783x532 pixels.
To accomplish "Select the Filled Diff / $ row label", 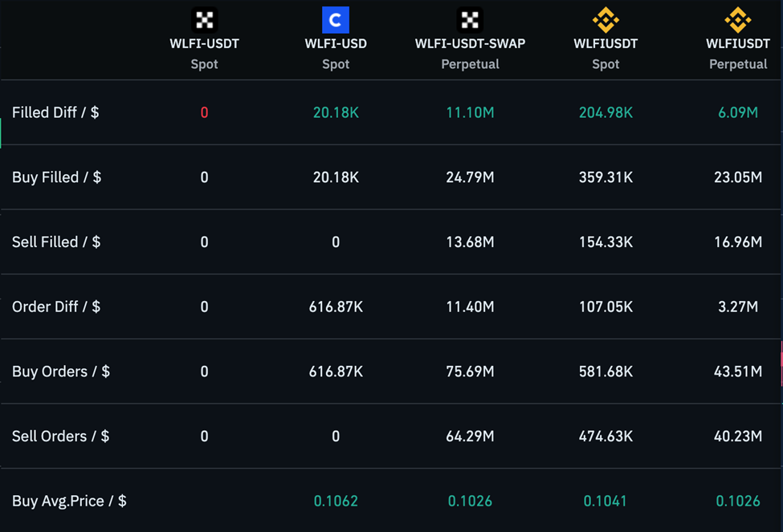I will [55, 112].
